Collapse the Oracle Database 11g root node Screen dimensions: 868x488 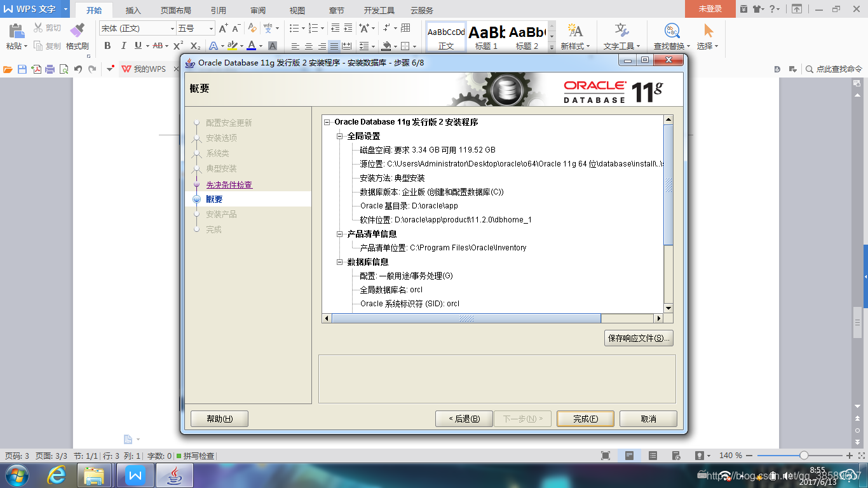tap(327, 122)
